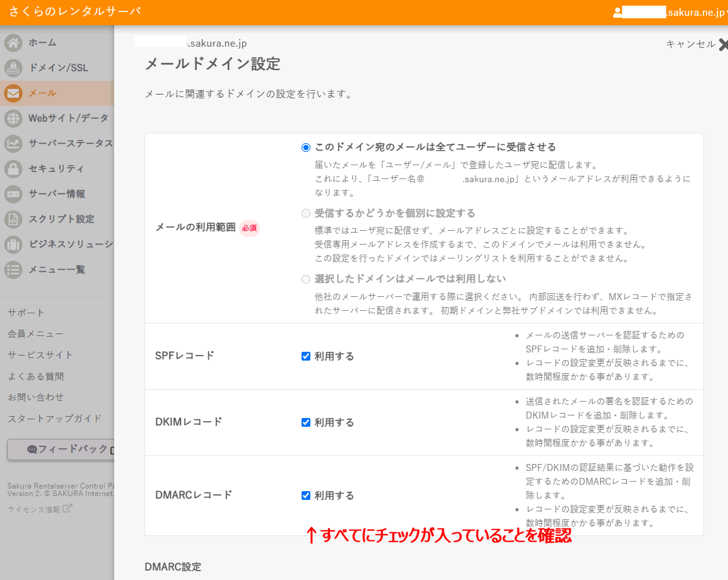The height and width of the screenshot is (580, 728).
Task: Click the Website/Data globe icon
Action: pos(13,119)
